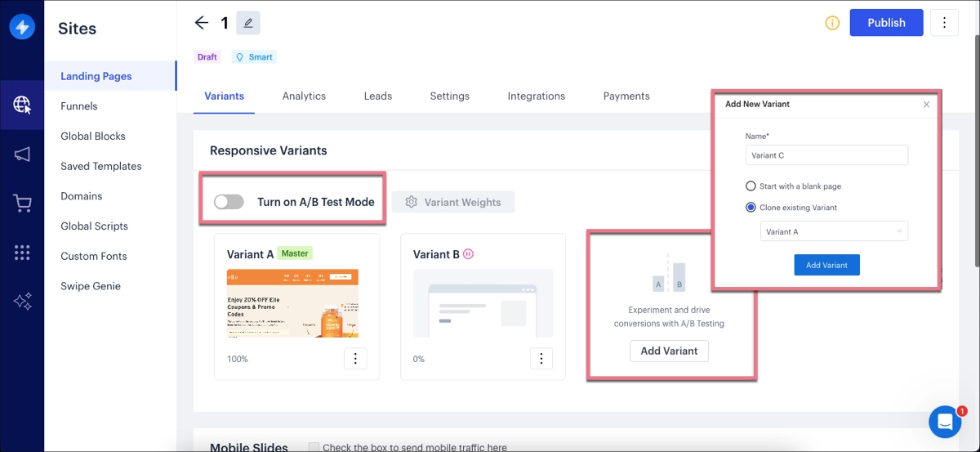Open the chat support bubble
The height and width of the screenshot is (452, 980).
pos(945,421)
